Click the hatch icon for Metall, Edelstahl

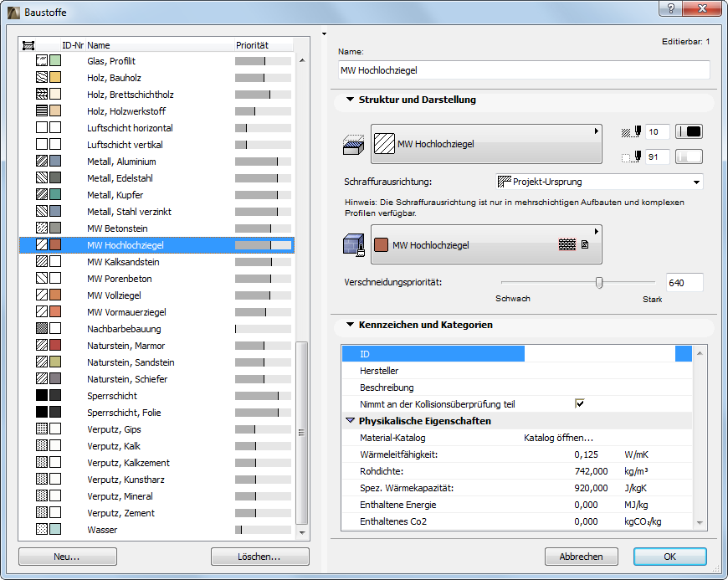pyautogui.click(x=42, y=177)
